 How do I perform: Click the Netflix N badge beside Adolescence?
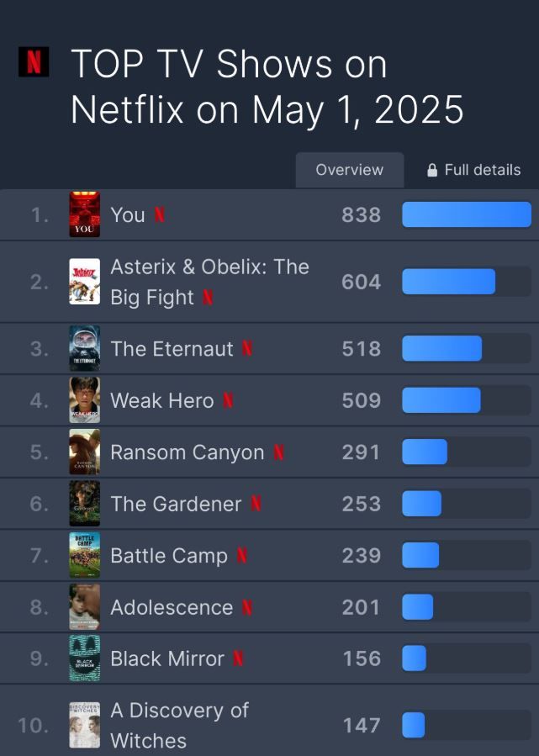247,607
